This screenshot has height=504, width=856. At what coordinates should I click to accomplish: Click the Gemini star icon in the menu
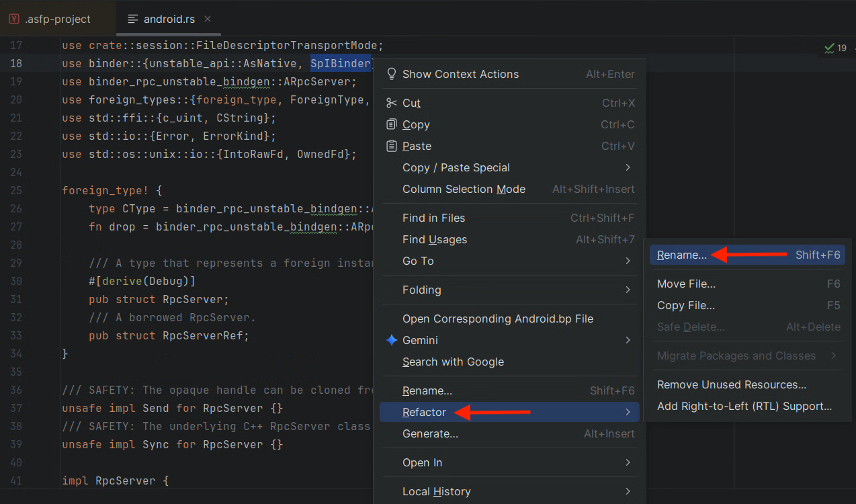[392, 340]
